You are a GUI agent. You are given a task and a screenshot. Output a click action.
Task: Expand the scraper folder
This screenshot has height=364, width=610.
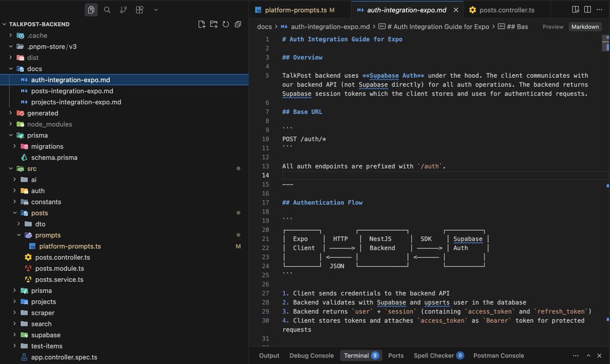[x=15, y=313]
